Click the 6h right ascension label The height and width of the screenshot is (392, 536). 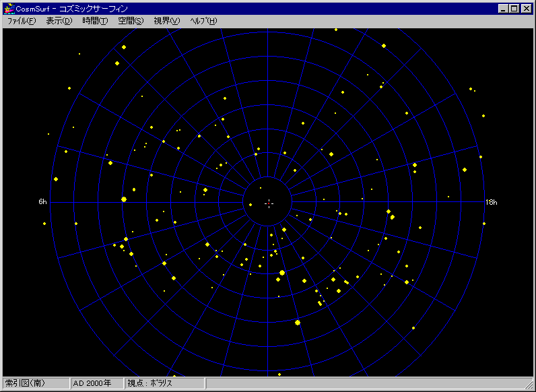pos(42,202)
